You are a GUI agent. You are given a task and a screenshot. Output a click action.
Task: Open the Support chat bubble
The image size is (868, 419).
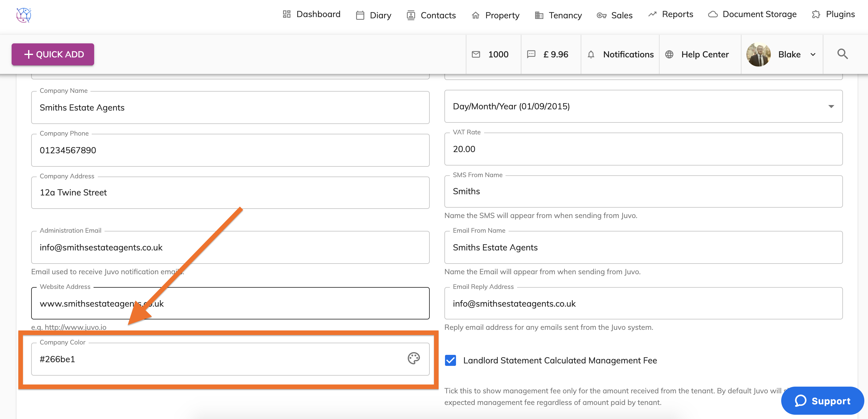pyautogui.click(x=822, y=401)
